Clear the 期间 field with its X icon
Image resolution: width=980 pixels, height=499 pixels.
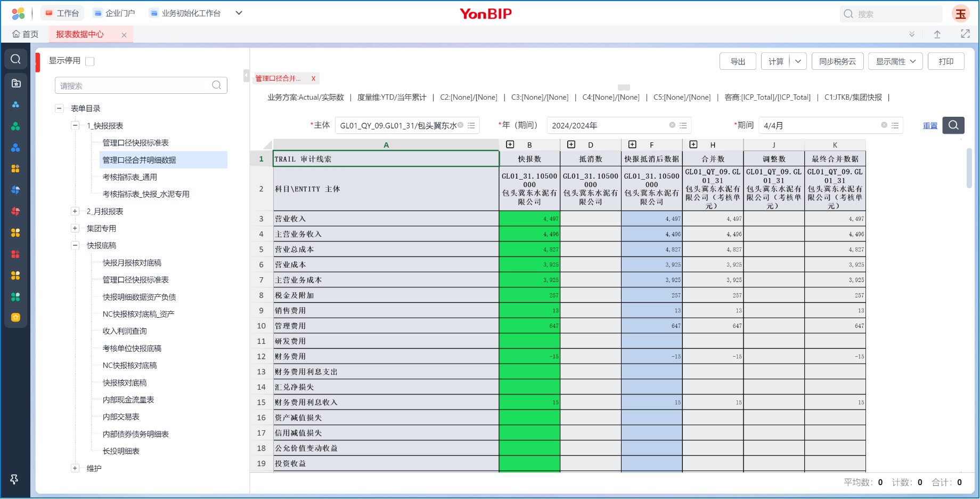[x=884, y=125]
